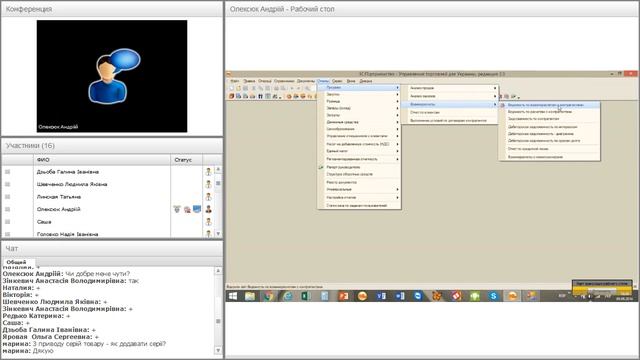This screenshot has width=640, height=360.
Task: Click the row marker for Головко Надія Іванівна
Action: 7,234
